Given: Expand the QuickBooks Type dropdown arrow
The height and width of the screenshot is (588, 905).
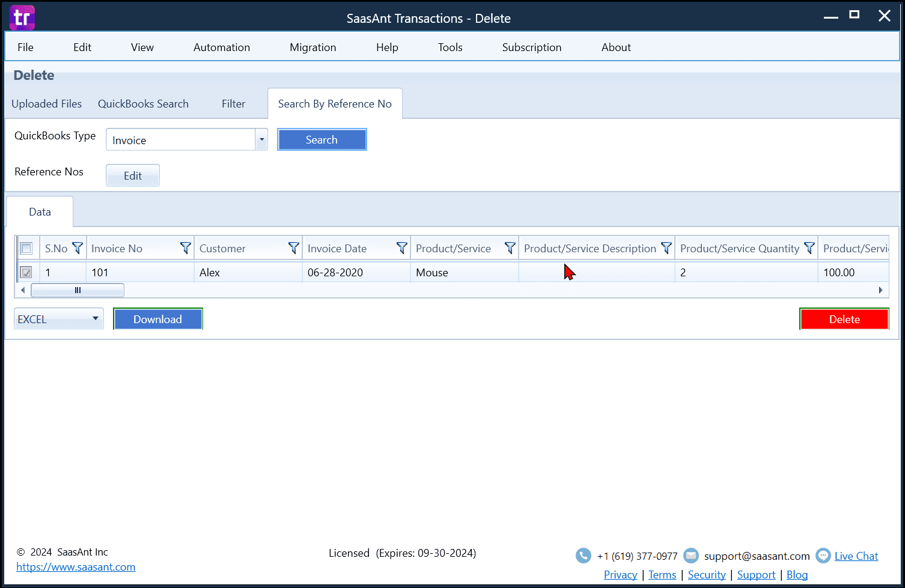Looking at the screenshot, I should pos(261,139).
